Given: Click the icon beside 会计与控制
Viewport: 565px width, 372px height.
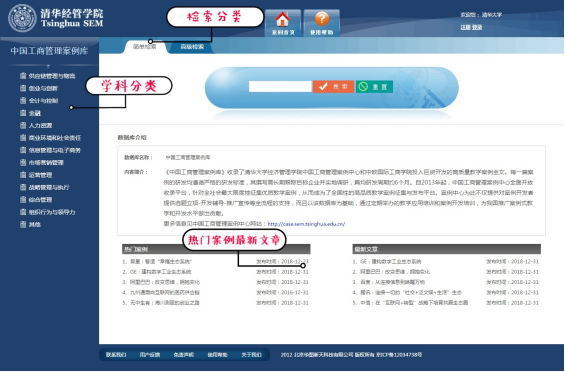Looking at the screenshot, I should pyautogui.click(x=23, y=100).
